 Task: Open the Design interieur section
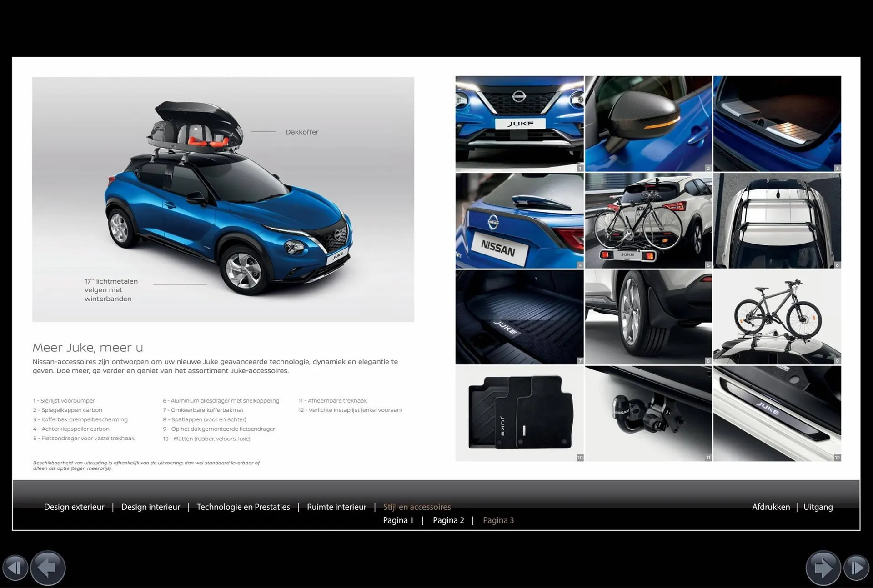151,507
